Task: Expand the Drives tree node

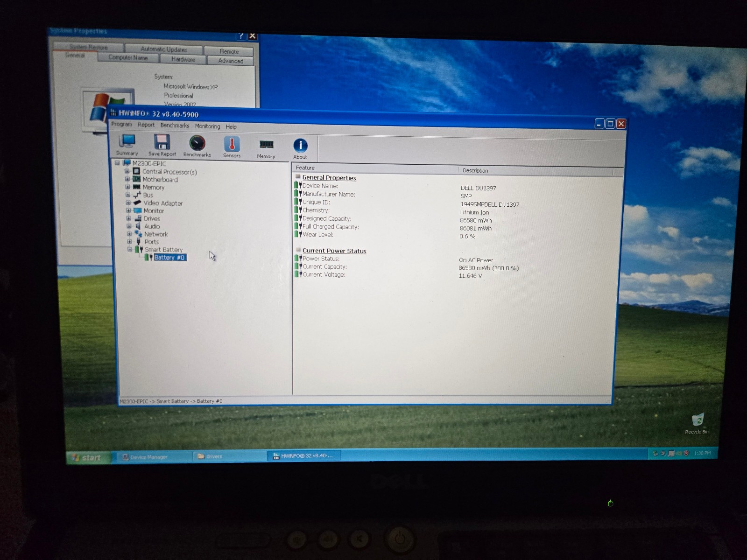Action: 129,218
